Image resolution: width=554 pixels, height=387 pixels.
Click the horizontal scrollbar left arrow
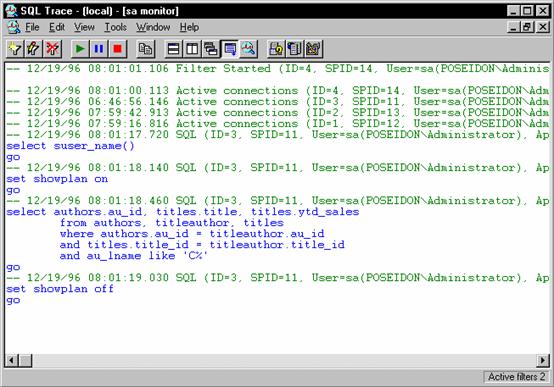[11, 360]
